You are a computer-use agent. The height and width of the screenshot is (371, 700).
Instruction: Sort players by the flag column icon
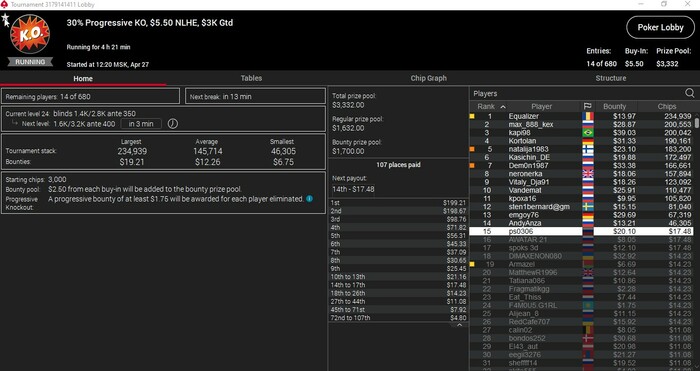(588, 106)
